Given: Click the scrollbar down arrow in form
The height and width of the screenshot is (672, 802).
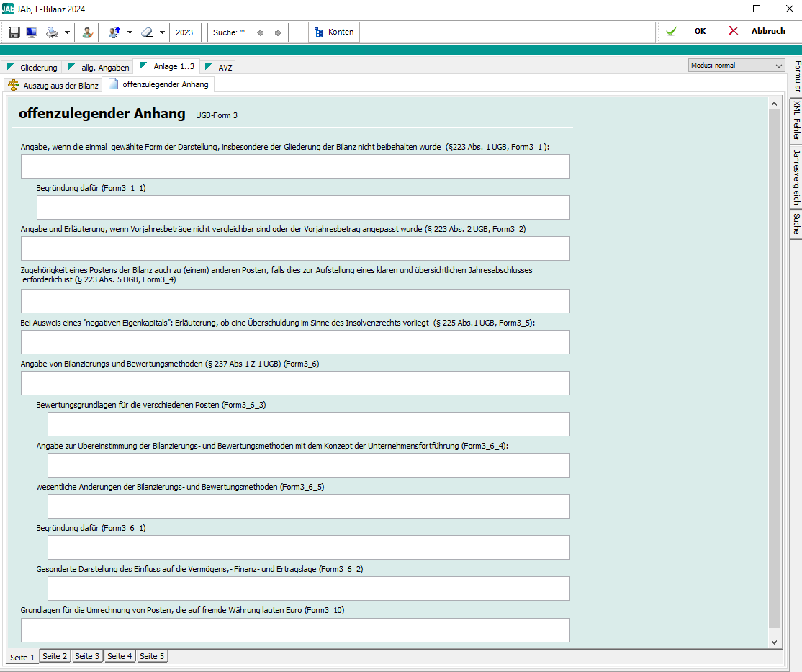Looking at the screenshot, I should [774, 642].
